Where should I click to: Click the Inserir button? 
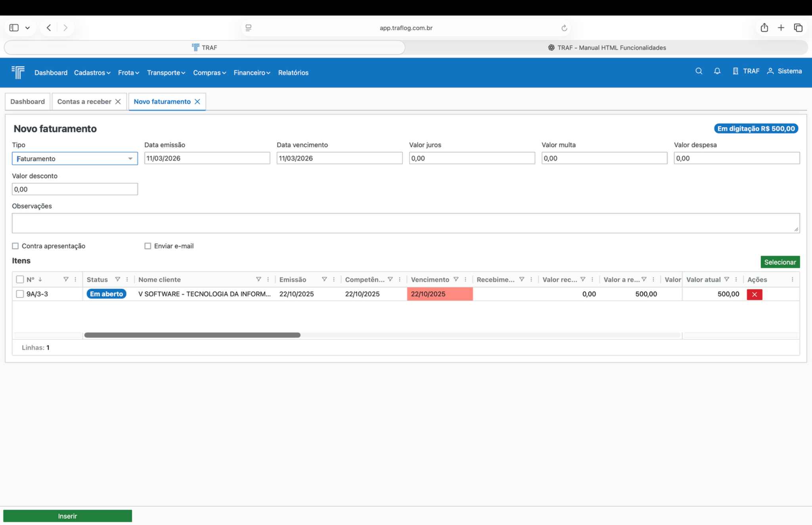[x=67, y=516]
